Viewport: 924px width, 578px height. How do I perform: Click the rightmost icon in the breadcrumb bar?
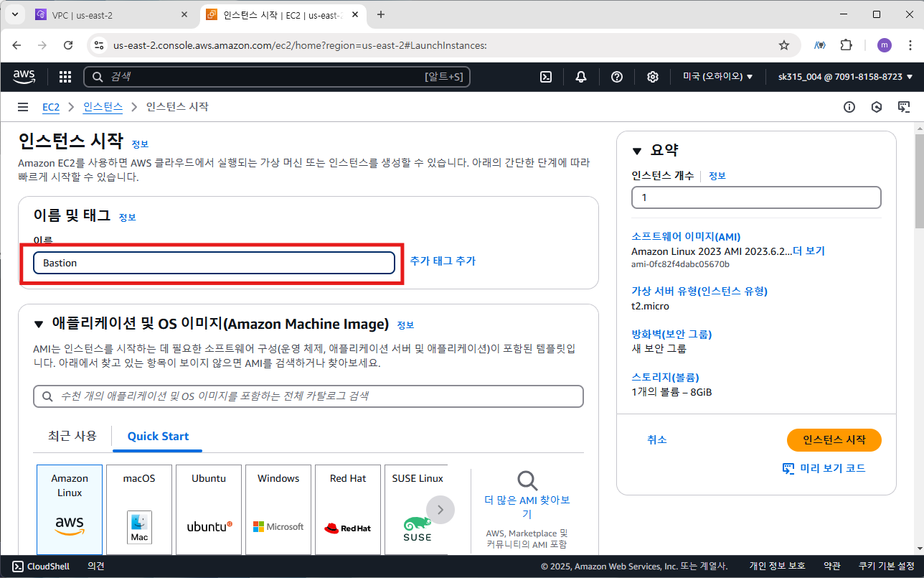click(x=904, y=107)
